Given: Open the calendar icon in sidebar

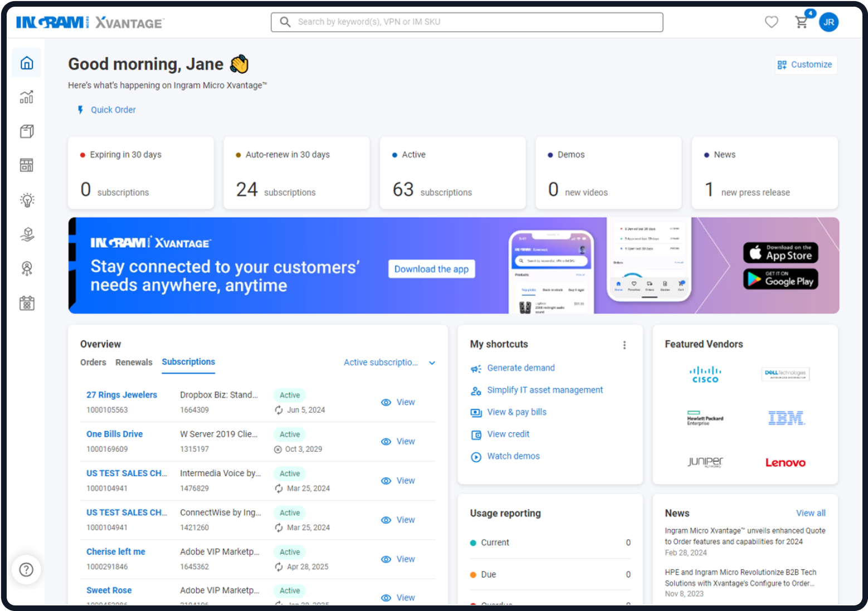Looking at the screenshot, I should coord(27,303).
